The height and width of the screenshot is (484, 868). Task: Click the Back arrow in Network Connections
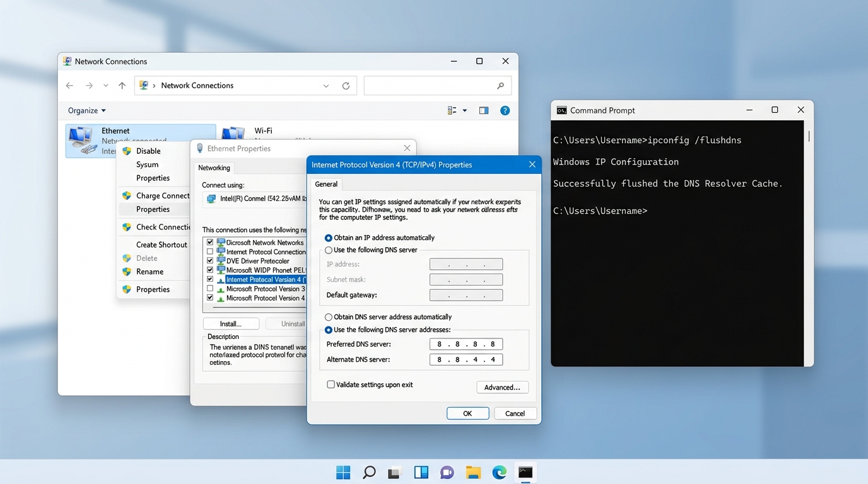(x=70, y=86)
